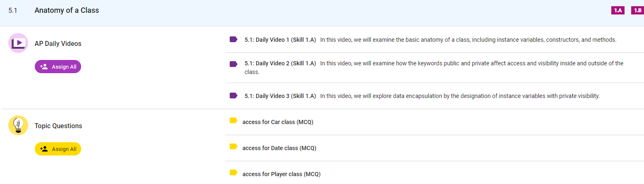Select the AP Daily Videos section label
This screenshot has height=184, width=644.
tap(58, 43)
